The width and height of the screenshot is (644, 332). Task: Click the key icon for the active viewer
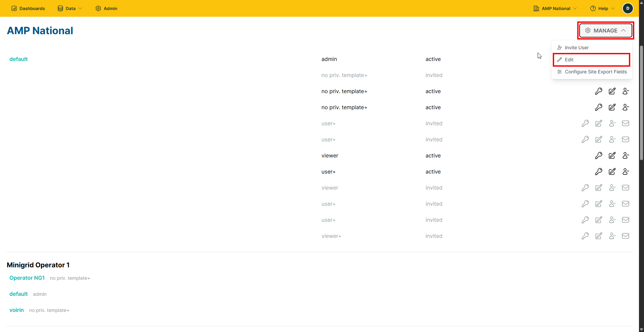tap(599, 155)
